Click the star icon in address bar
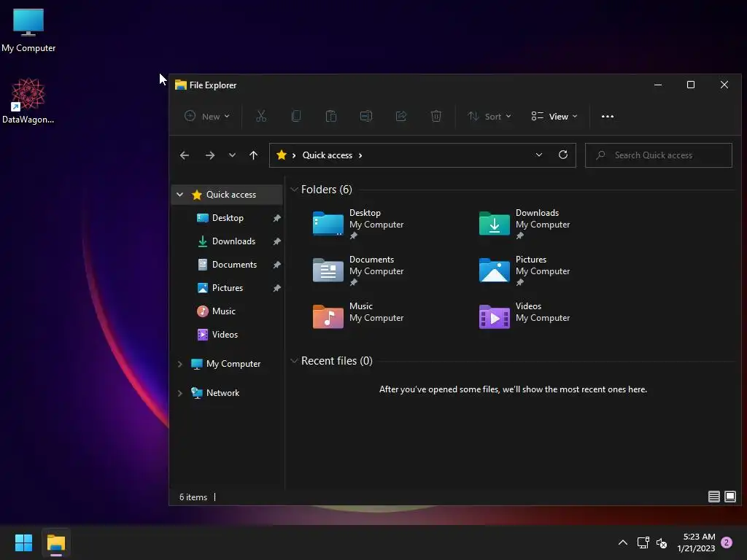This screenshot has height=560, width=747. [x=282, y=155]
